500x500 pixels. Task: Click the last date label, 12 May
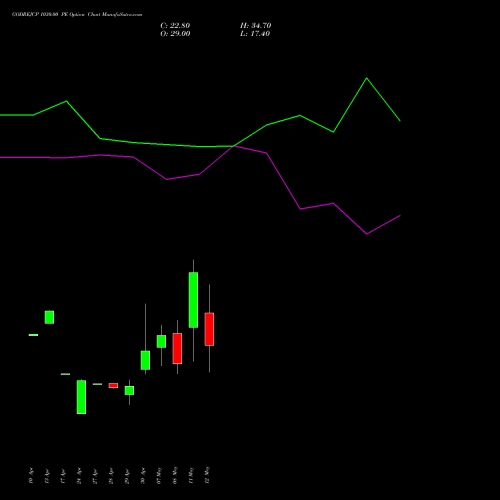pyautogui.click(x=207, y=475)
